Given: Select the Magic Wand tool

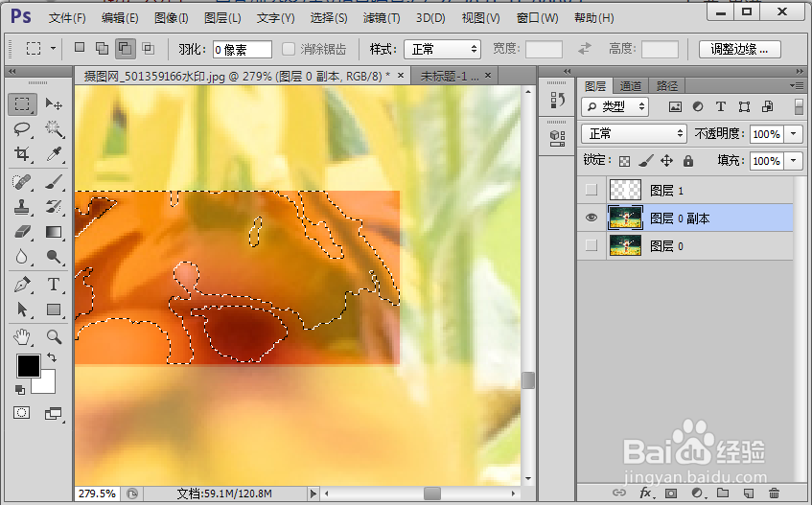Looking at the screenshot, I should (54, 128).
